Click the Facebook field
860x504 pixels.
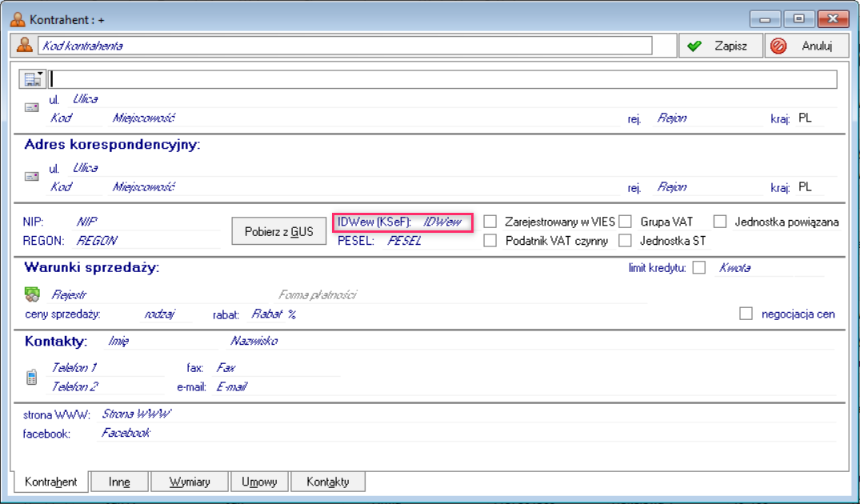click(x=467, y=434)
